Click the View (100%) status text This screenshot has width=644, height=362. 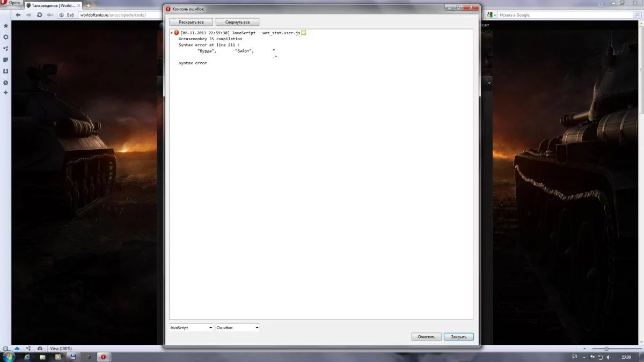pyautogui.click(x=61, y=349)
